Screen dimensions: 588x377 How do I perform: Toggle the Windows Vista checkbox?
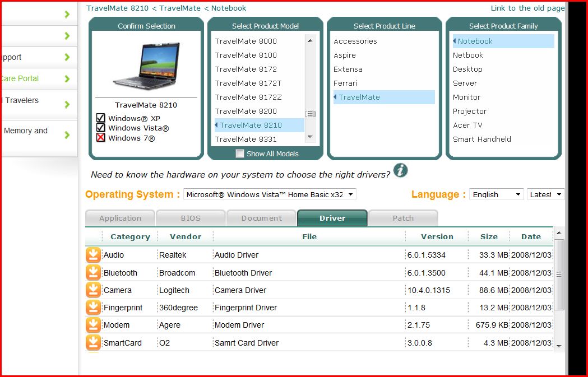[100, 128]
